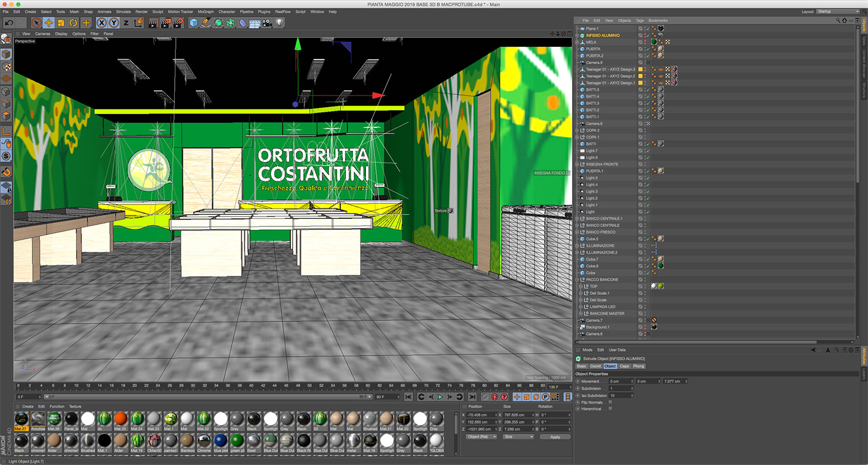
Task: Click the Coordinate System icon
Action: tap(138, 23)
